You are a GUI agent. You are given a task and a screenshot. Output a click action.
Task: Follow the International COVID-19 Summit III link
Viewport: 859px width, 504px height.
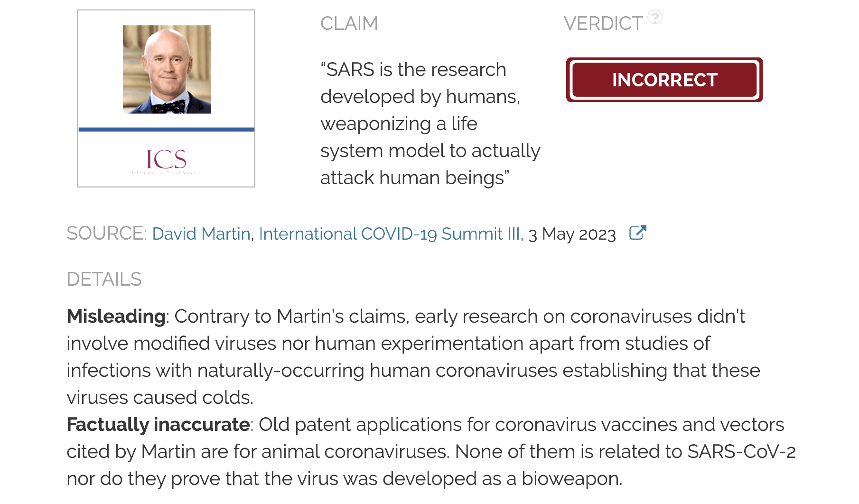coord(389,234)
